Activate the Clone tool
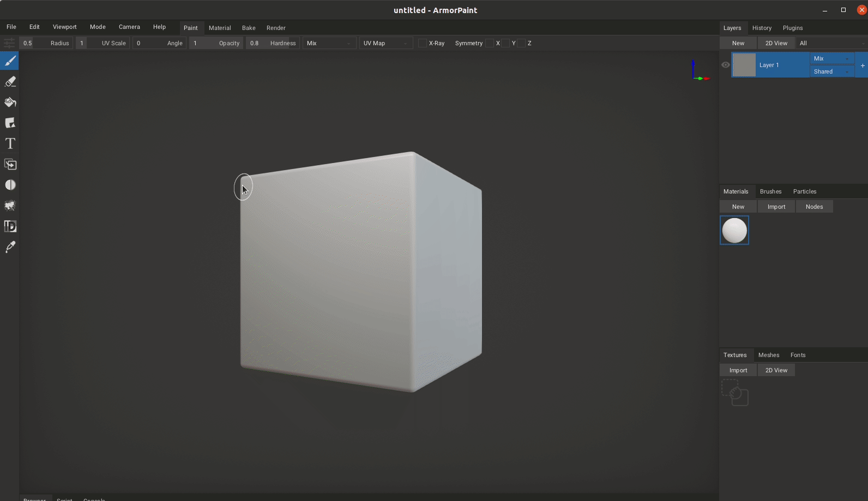This screenshot has width=868, height=501. (x=10, y=165)
